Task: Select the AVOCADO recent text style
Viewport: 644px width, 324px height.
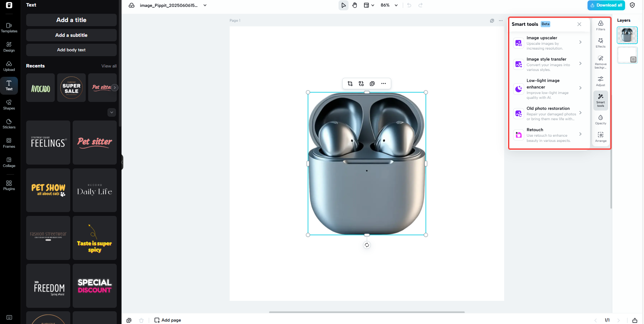Action: (x=41, y=88)
